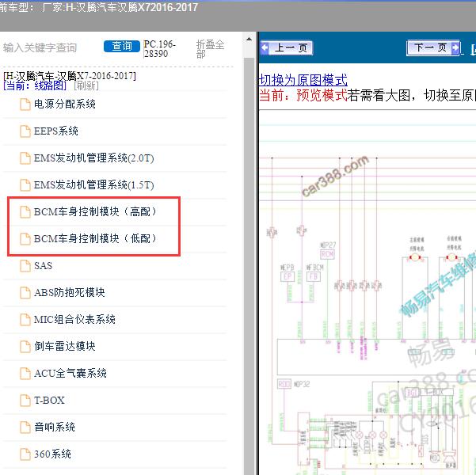The image size is (476, 475).
Task: Select EMS发动机管理系统(2.0T) diagram
Action: click(x=93, y=158)
